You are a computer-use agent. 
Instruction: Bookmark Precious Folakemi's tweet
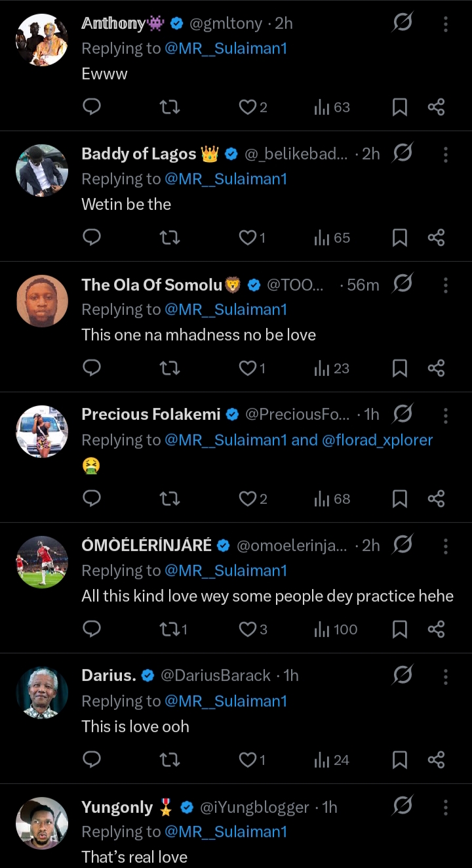(399, 499)
